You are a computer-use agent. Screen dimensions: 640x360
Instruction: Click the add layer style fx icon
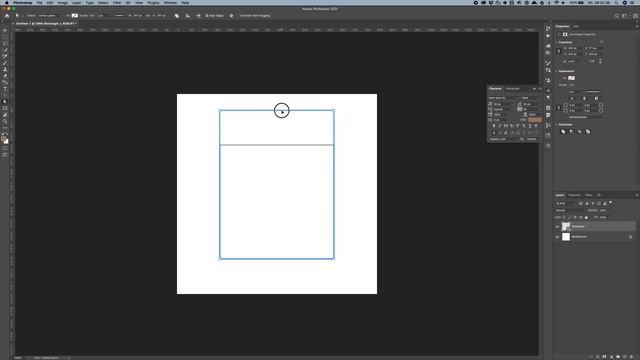(x=598, y=357)
